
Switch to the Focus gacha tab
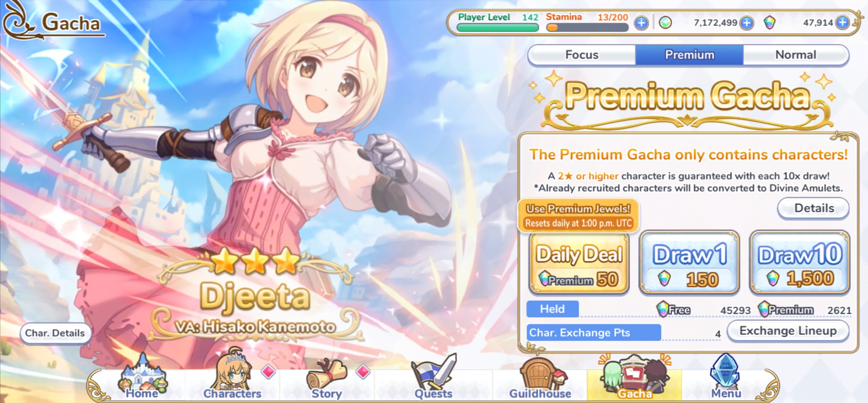click(x=582, y=55)
